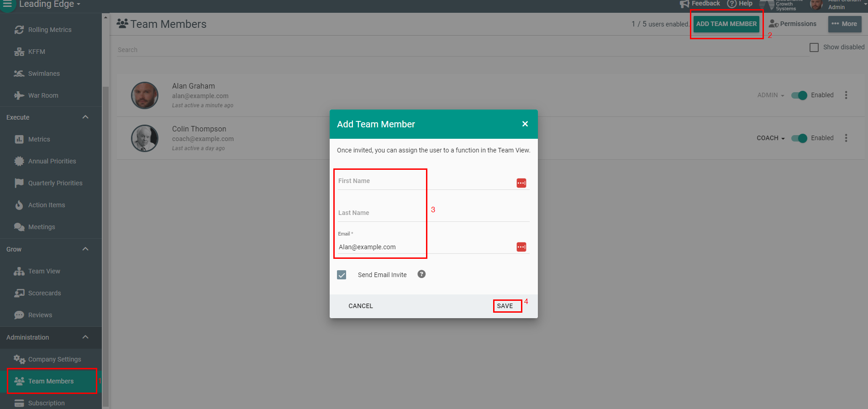Uncheck the Send Email Invite checkbox

pyautogui.click(x=342, y=275)
